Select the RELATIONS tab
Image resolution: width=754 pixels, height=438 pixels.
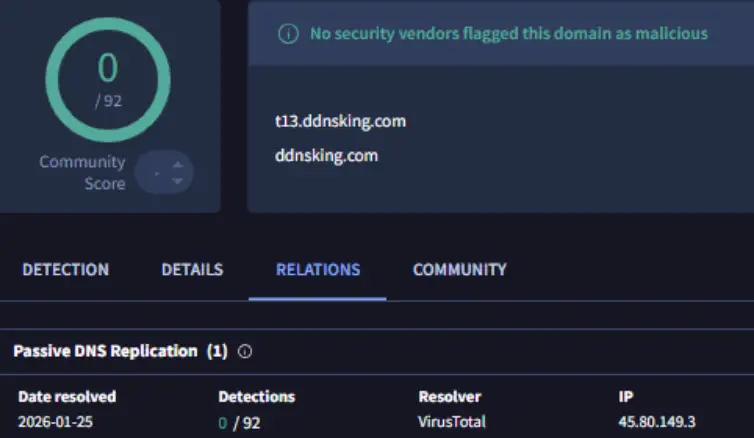(x=317, y=270)
